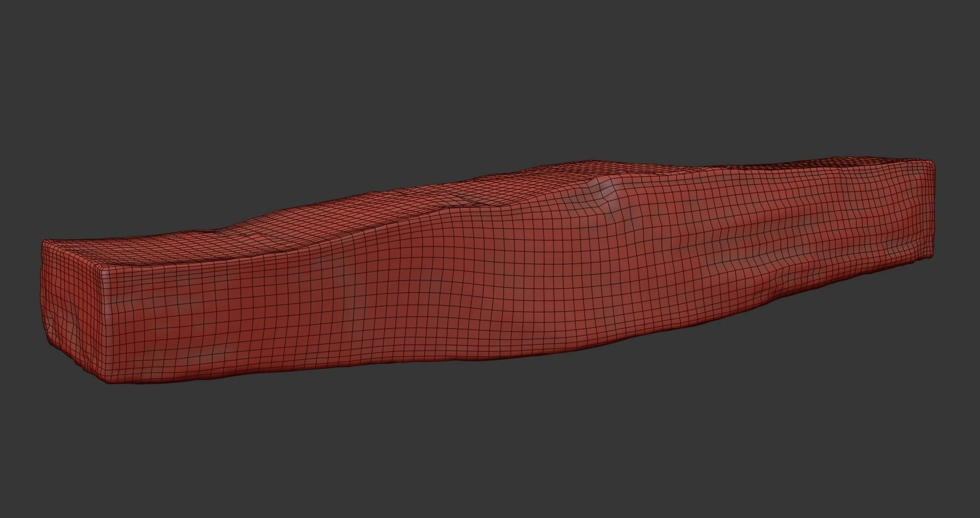This screenshot has height=518, width=980.
Task: Click the bottom edge at the mesh's middle
Action: click(507, 360)
